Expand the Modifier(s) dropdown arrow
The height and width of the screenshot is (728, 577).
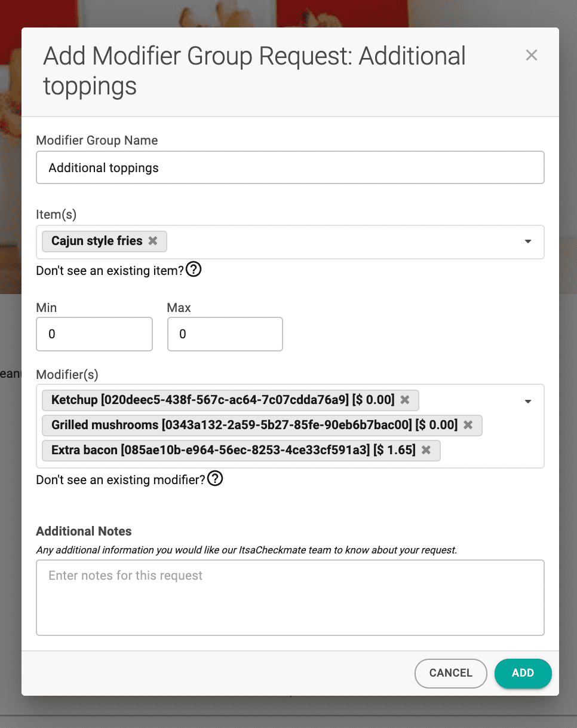(527, 401)
